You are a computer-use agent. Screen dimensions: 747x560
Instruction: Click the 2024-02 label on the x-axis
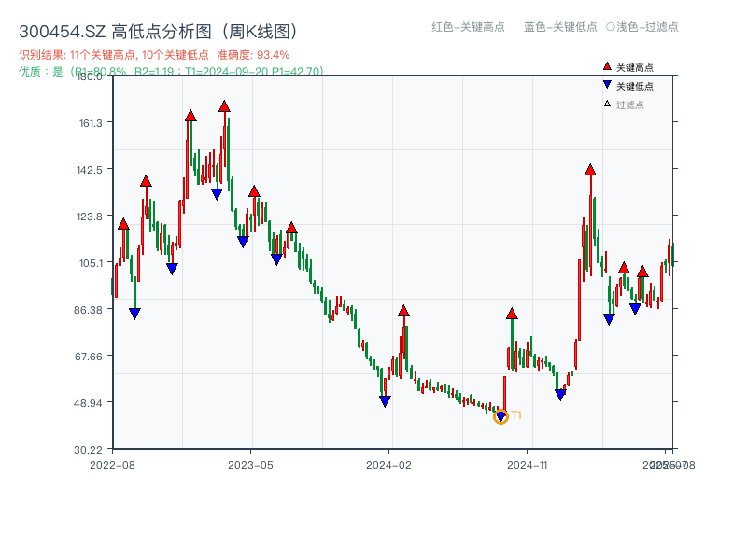[388, 461]
